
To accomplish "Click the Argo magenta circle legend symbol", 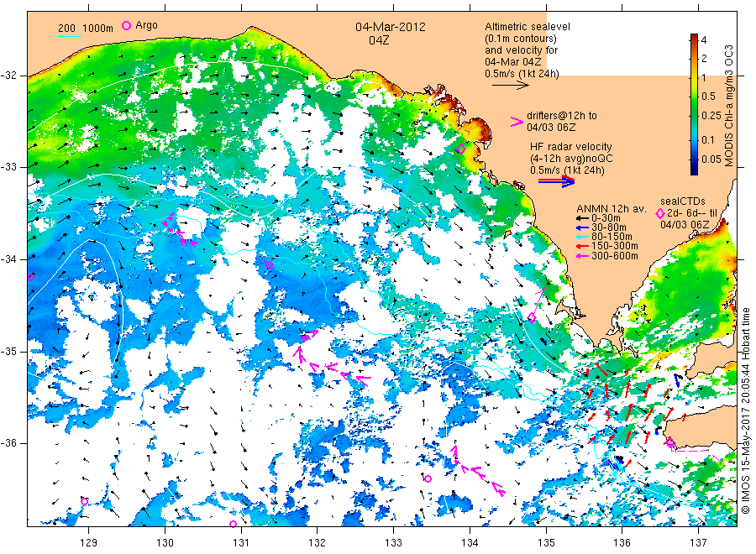I will point(126,25).
